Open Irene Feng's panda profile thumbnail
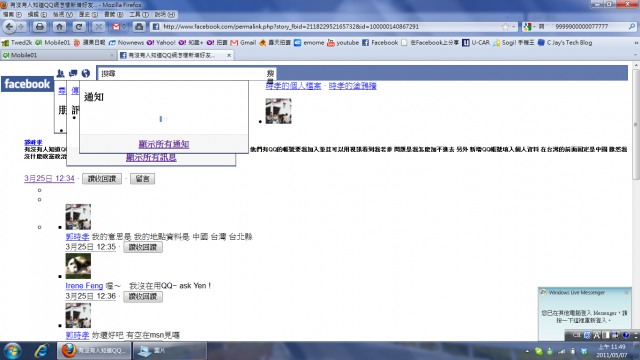The image size is (640, 360). (x=78, y=266)
